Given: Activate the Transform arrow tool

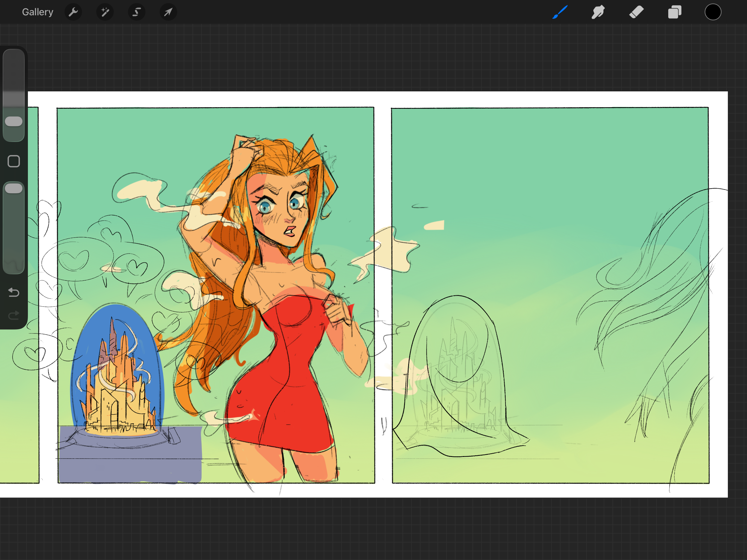Looking at the screenshot, I should click(x=168, y=12).
